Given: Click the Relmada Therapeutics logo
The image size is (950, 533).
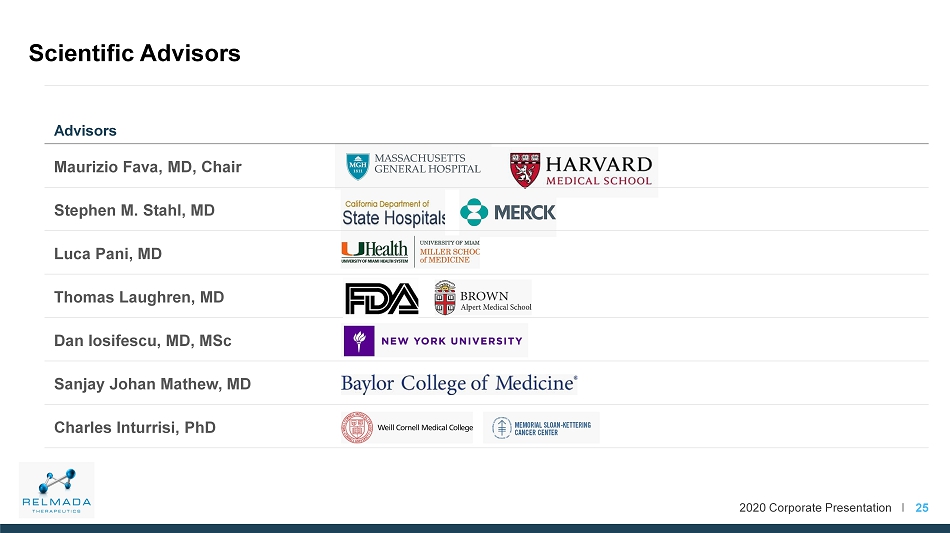Looking at the screenshot, I should pyautogui.click(x=56, y=490).
